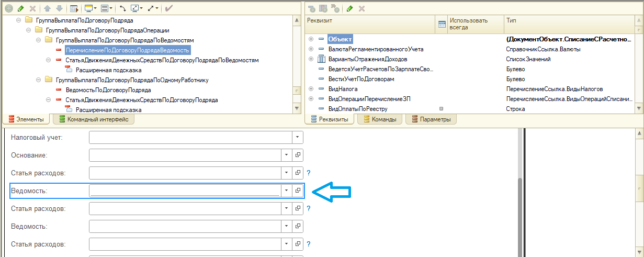Toggle Использовать всегда box for ВидОплатыПоРеестру
Screen dimensions: 644x257
[x=441, y=109]
